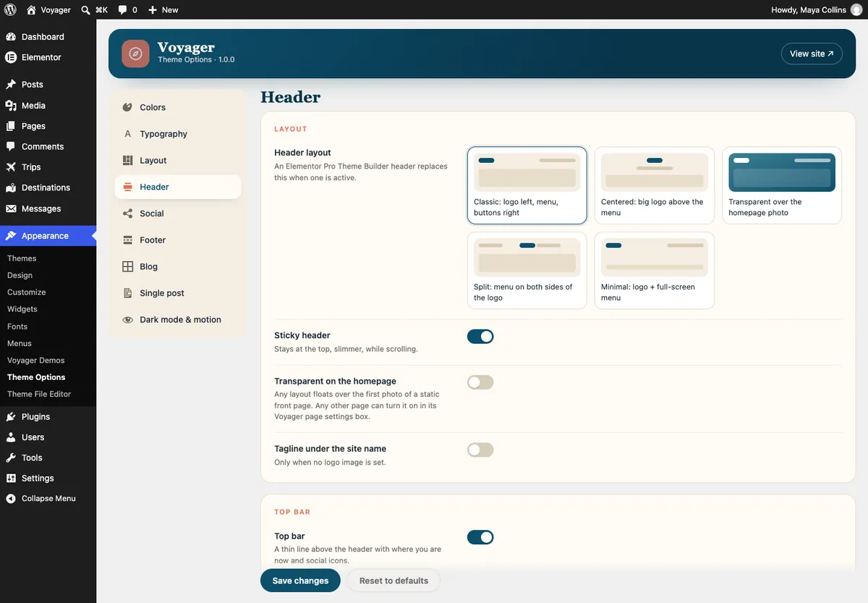Open the search command palette icon
This screenshot has height=603, width=868.
(x=85, y=10)
